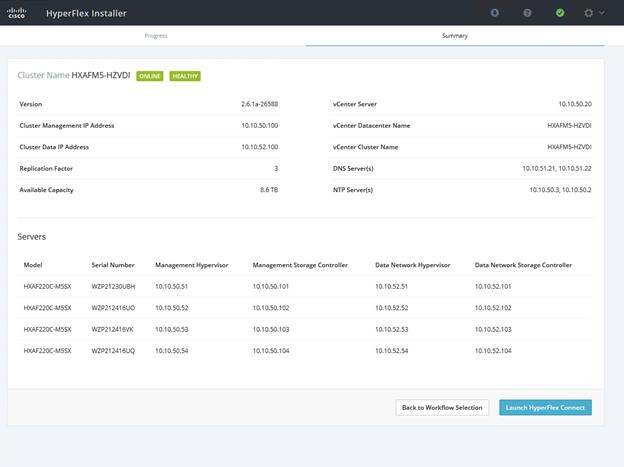Launch HyperFlex Connect
This screenshot has width=624, height=467.
click(x=545, y=407)
